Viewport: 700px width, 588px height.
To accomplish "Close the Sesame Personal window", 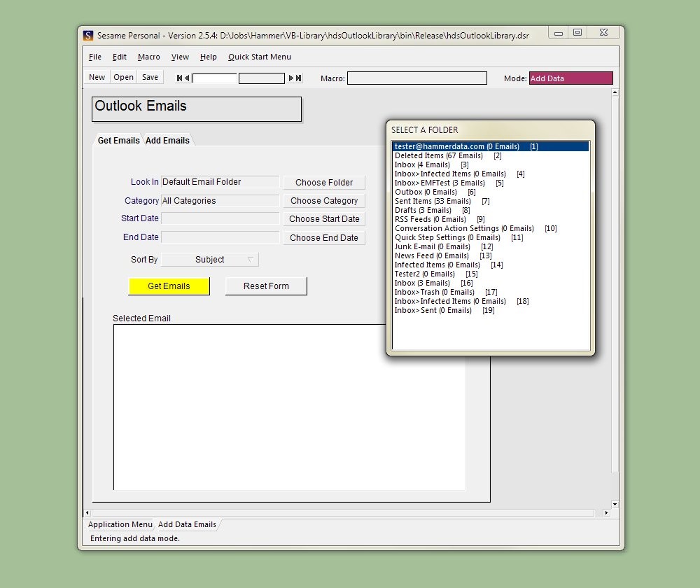I will point(603,33).
